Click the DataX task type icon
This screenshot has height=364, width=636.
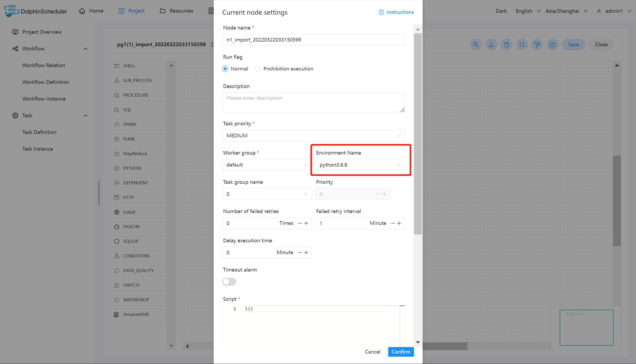117,212
